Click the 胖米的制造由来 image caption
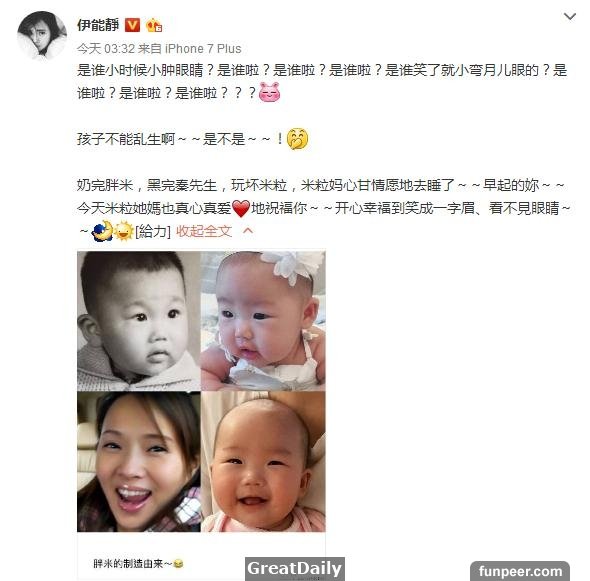 [138, 563]
